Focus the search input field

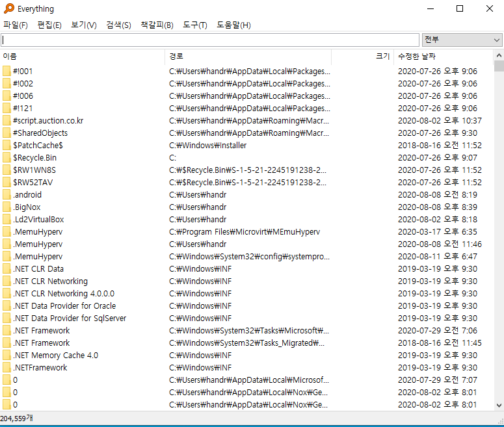click(x=210, y=40)
